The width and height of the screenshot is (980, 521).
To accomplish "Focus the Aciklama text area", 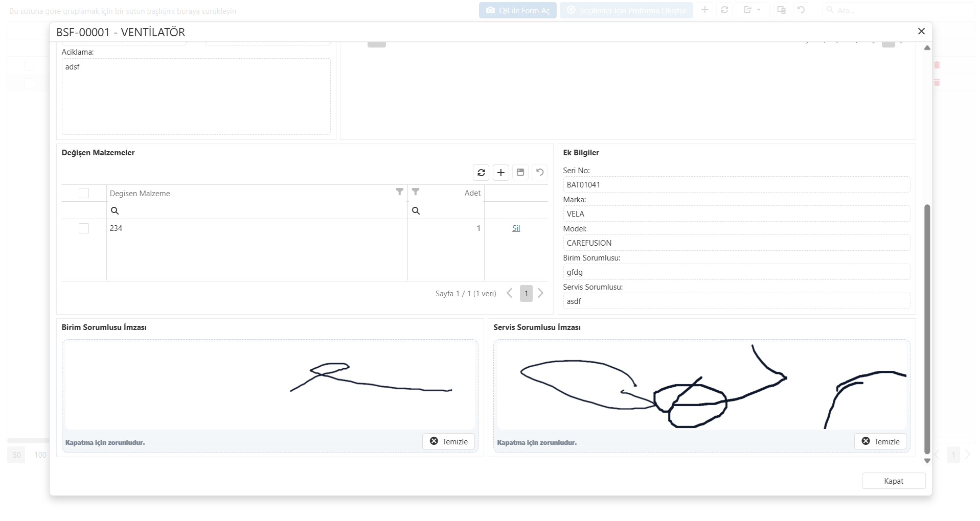I will pyautogui.click(x=196, y=97).
